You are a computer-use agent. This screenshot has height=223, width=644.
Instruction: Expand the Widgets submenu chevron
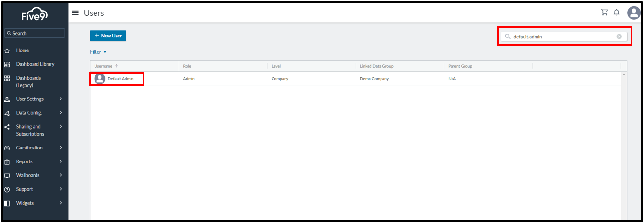[x=61, y=203]
